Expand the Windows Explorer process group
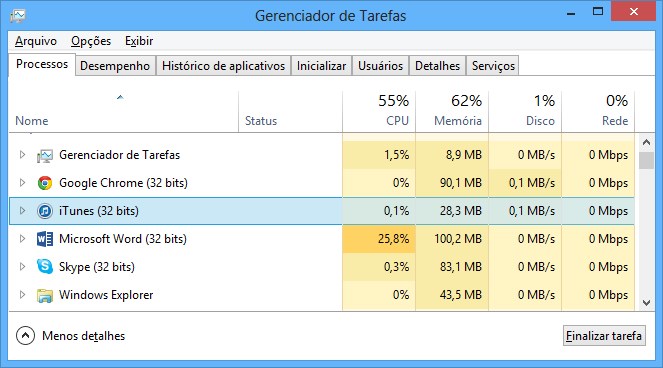This screenshot has height=368, width=663. point(22,294)
